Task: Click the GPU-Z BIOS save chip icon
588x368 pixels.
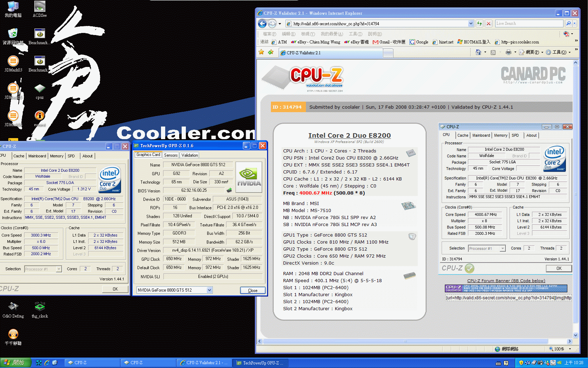Action: 229,190
